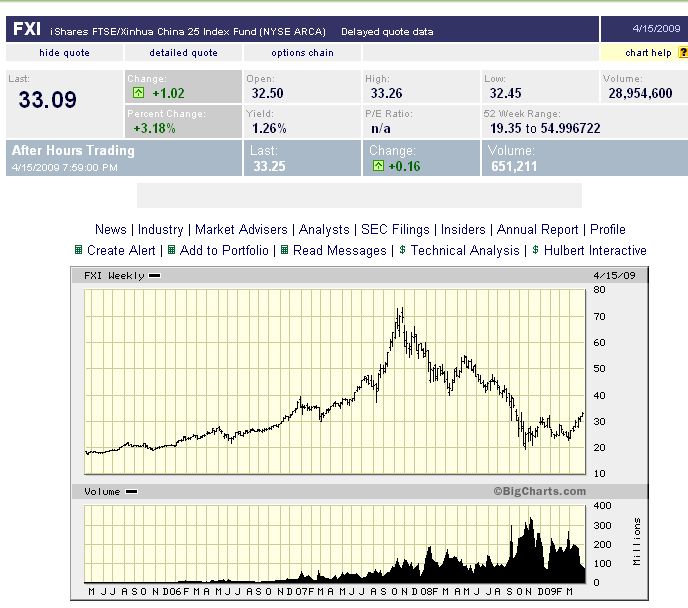Click the Read Messages grid icon

click(x=284, y=250)
